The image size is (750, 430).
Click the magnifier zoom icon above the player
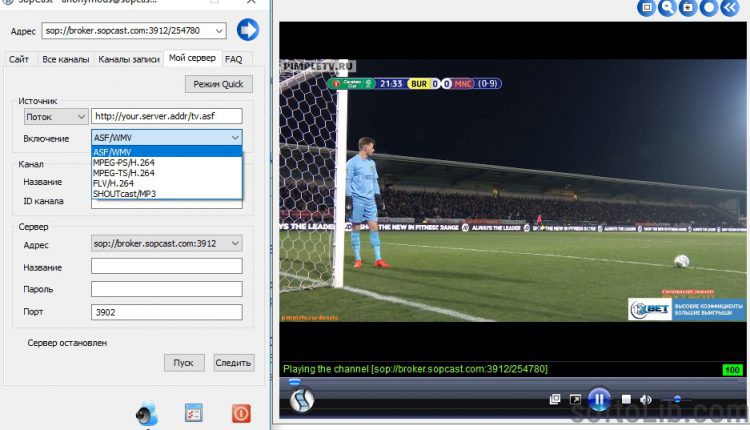coord(667,8)
